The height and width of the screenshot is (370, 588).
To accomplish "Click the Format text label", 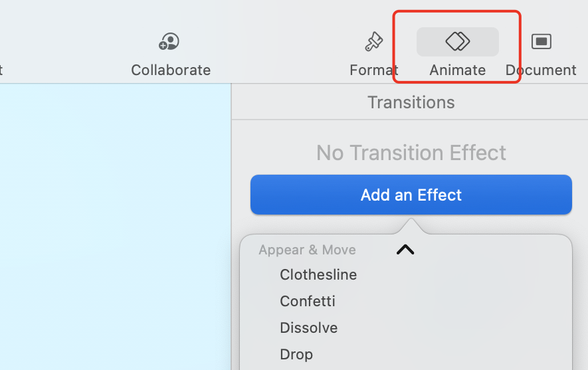I will [374, 70].
